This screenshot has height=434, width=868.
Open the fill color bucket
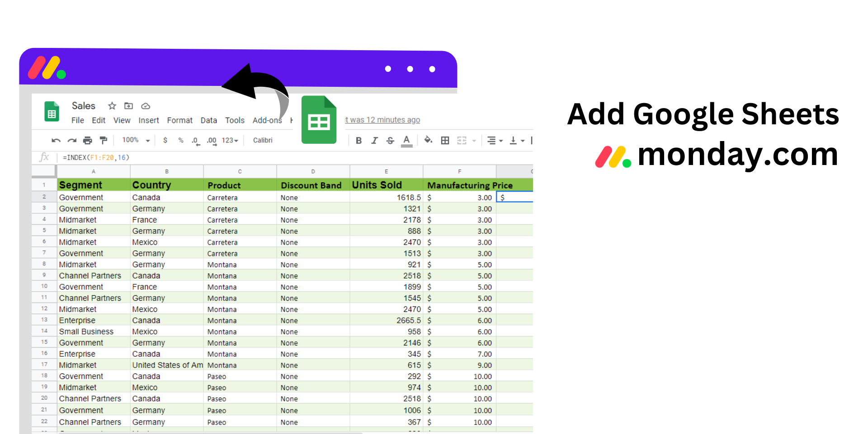click(x=428, y=140)
